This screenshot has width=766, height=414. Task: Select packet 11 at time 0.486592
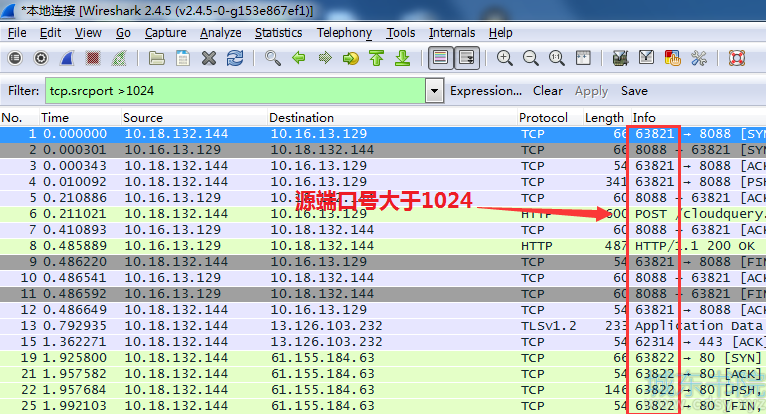383,294
